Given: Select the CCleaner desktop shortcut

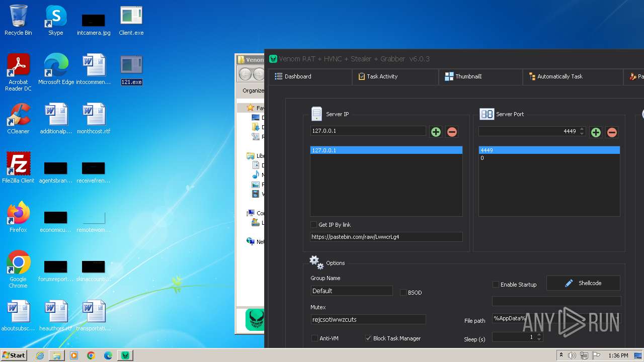Looking at the screenshot, I should tap(18, 119).
